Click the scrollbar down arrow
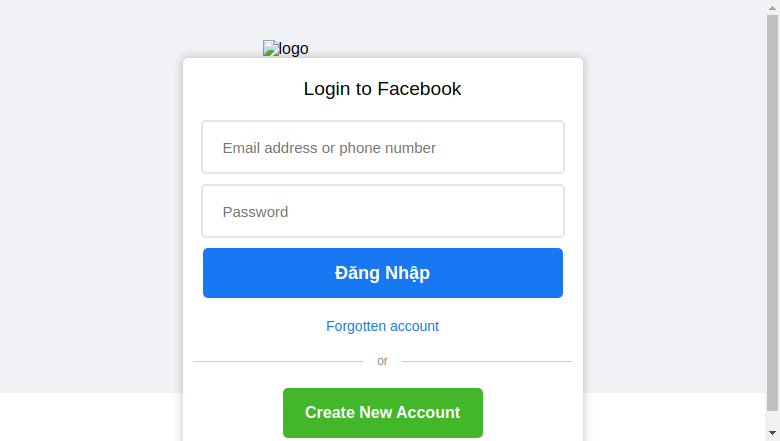 click(x=772, y=434)
